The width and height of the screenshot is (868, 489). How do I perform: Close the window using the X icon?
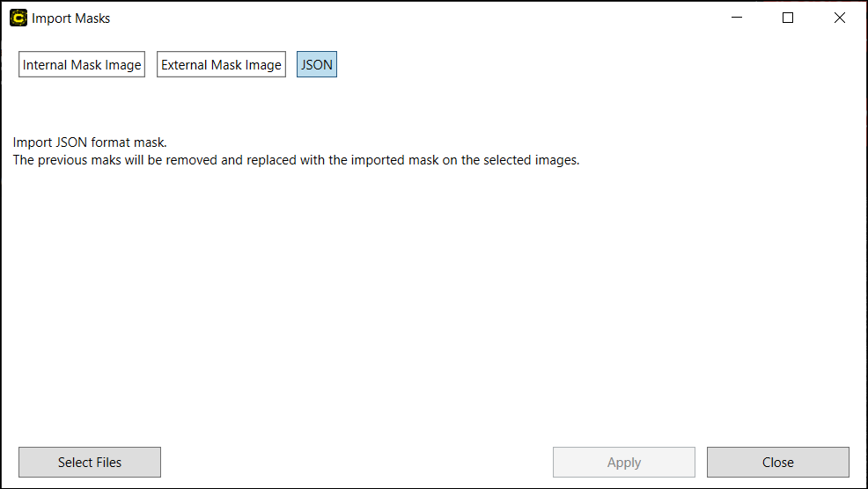coord(839,18)
